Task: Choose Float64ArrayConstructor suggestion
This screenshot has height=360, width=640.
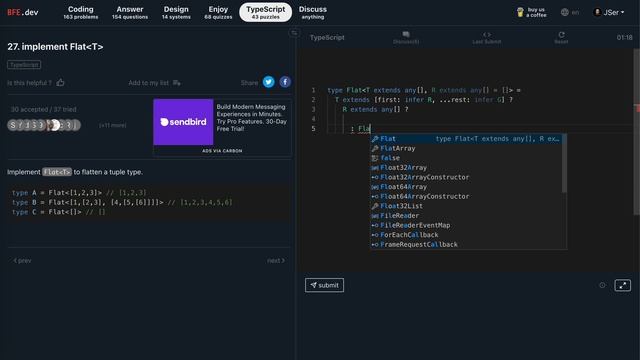Action: pyautogui.click(x=466, y=196)
